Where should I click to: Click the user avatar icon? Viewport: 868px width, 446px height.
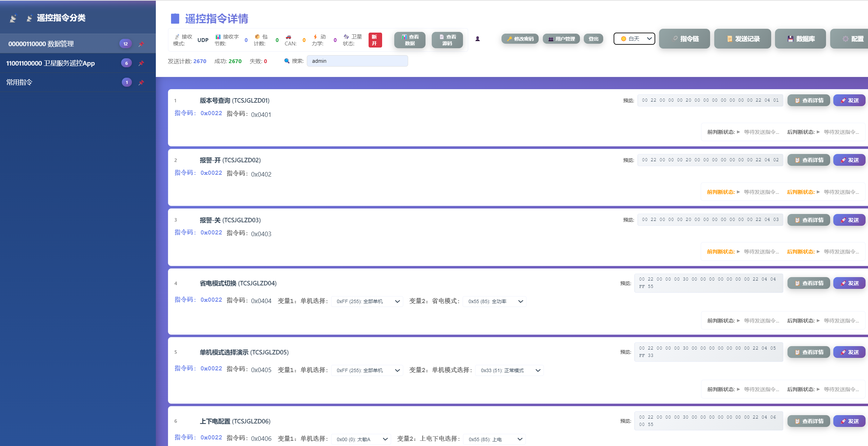[478, 39]
